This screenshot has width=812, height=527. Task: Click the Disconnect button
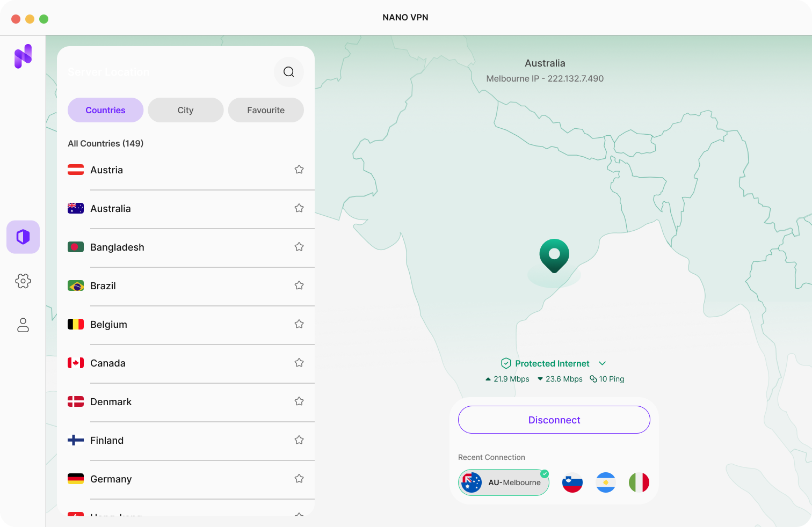click(554, 420)
